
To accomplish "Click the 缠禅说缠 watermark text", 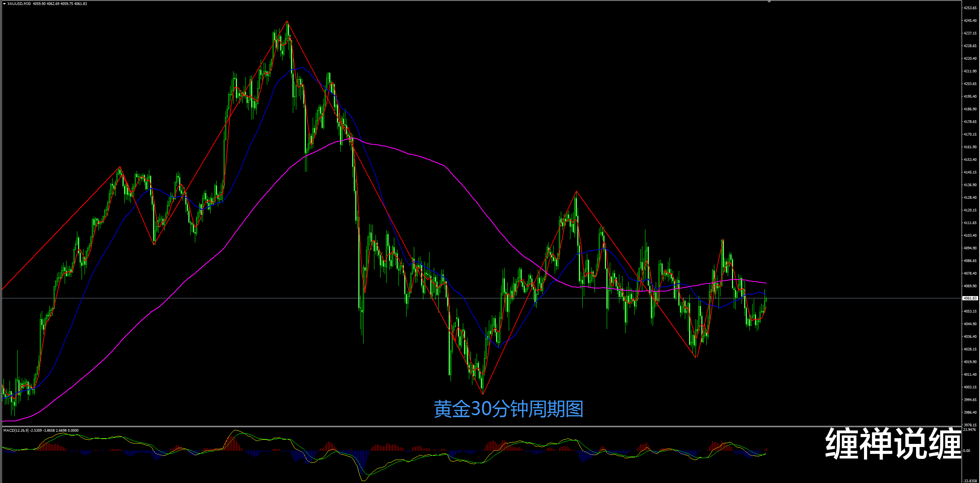I will click(893, 444).
